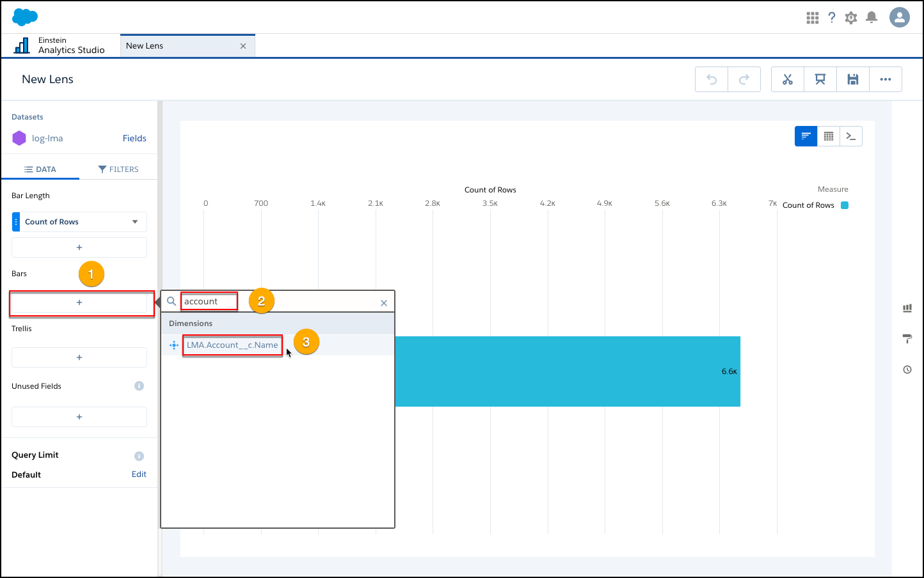Viewport: 924px width, 578px height.
Task: Close the New Lens tab
Action: (243, 46)
